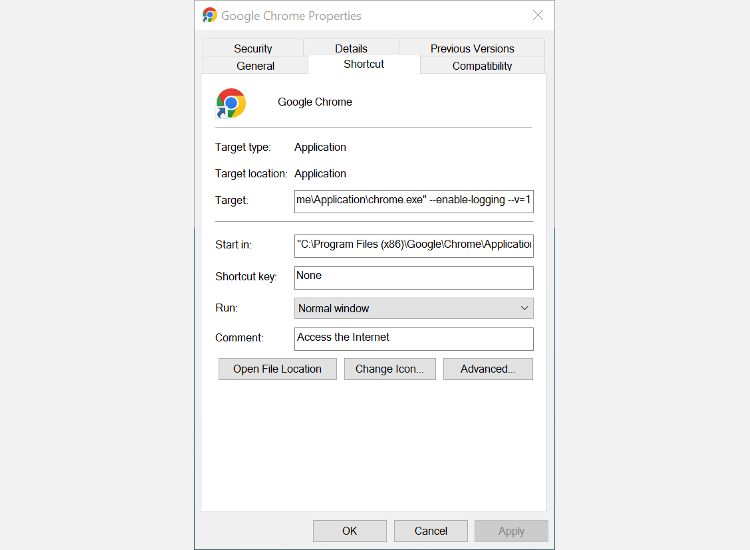The image size is (750, 550).
Task: Click the large Google Chrome shortcut icon
Action: (231, 103)
